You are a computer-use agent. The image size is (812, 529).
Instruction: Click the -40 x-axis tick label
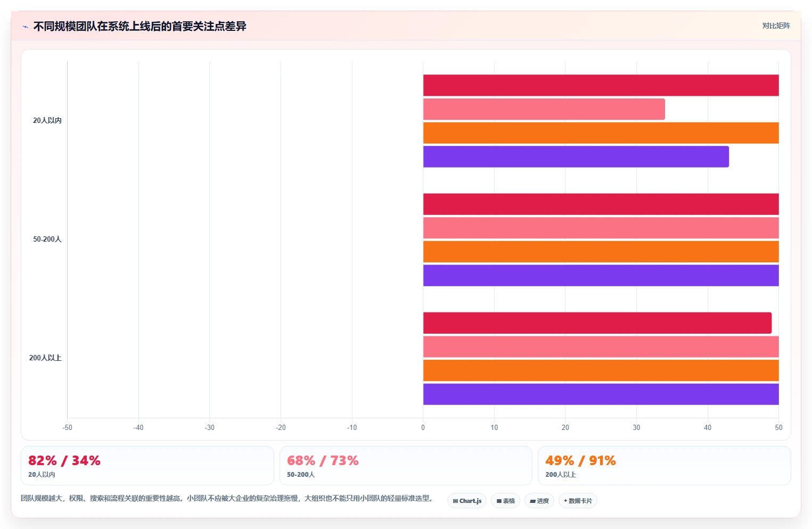[138, 427]
